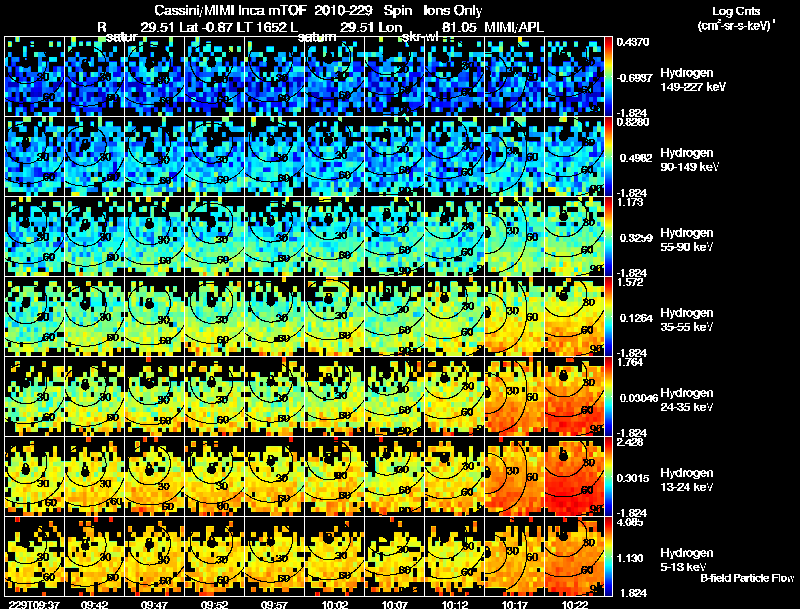Click the 09:57 time label
The height and width of the screenshot is (609, 800).
coord(274,604)
